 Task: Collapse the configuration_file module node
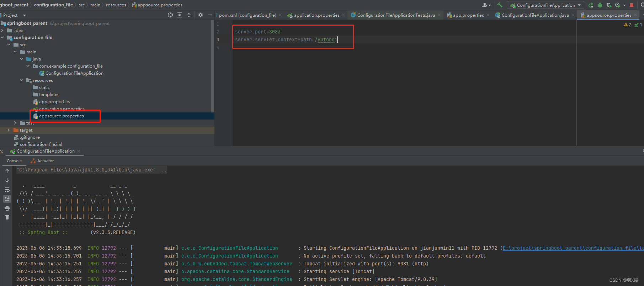[2, 38]
